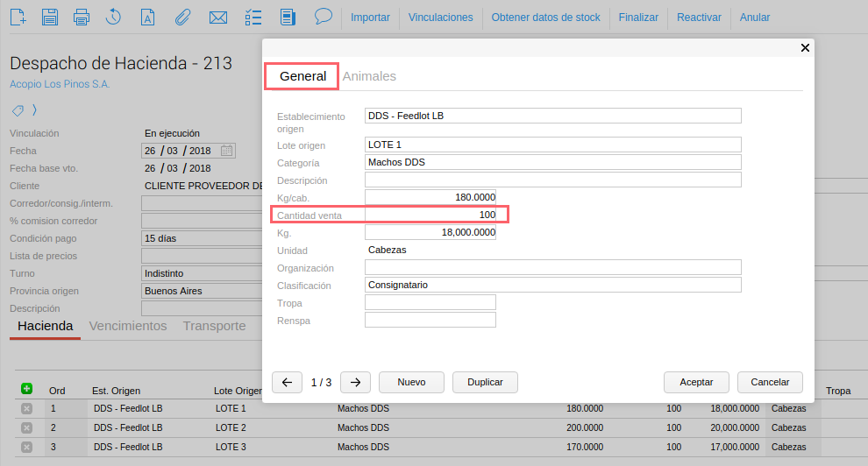Click the Cantidad venta input field
Viewport: 868px width, 466px height.
point(430,215)
